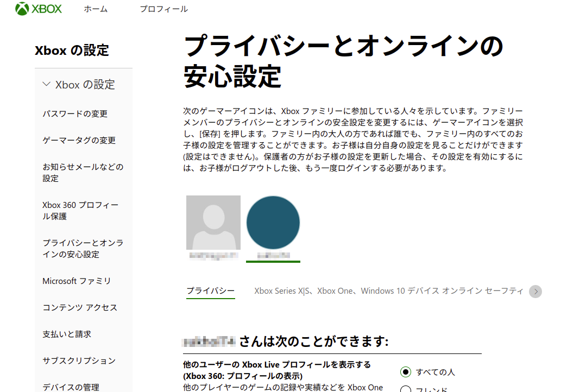Collapse the Xbox の設定 sidebar section

coord(79,85)
